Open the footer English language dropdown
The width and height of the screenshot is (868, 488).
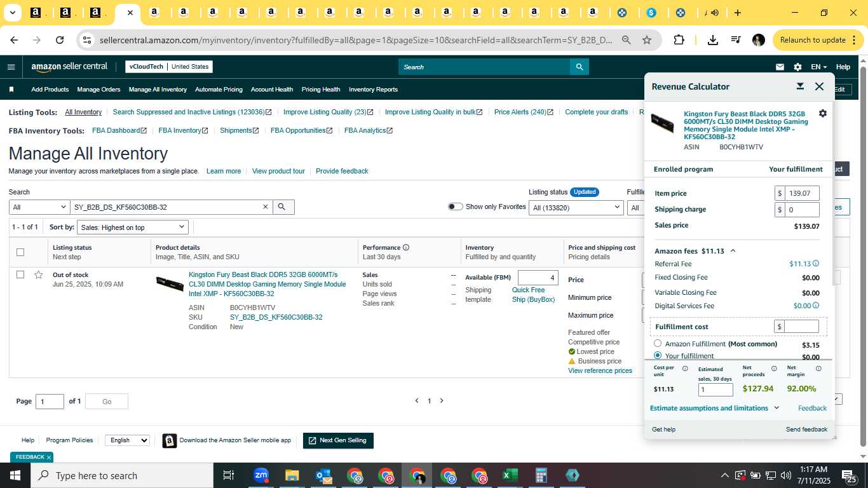pyautogui.click(x=127, y=440)
